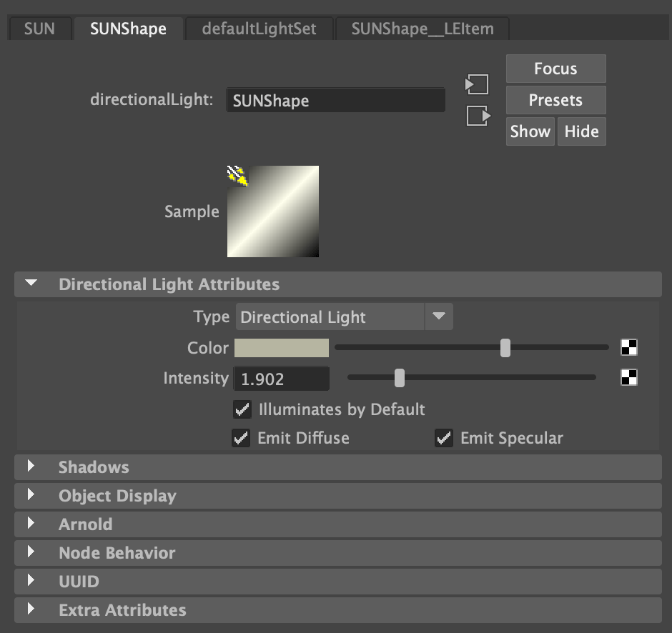Click the output connection arrow icon
The height and width of the screenshot is (633, 672).
point(477,115)
